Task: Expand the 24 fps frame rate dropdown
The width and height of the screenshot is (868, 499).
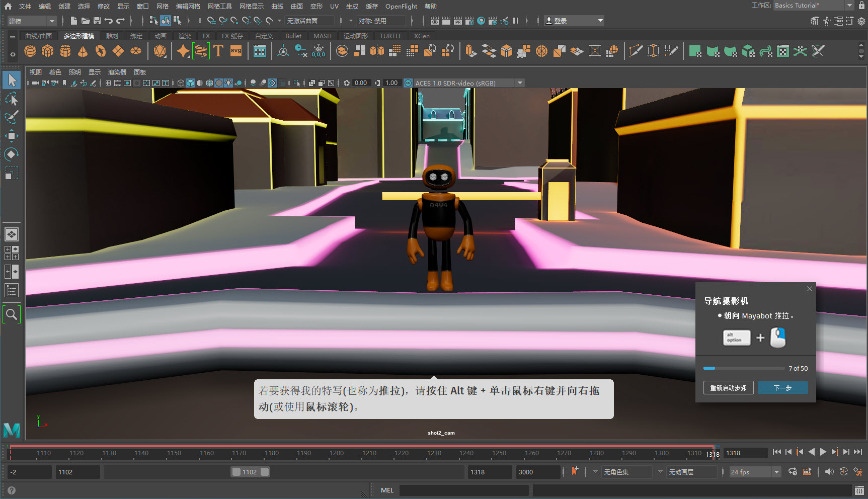Action: (776, 472)
